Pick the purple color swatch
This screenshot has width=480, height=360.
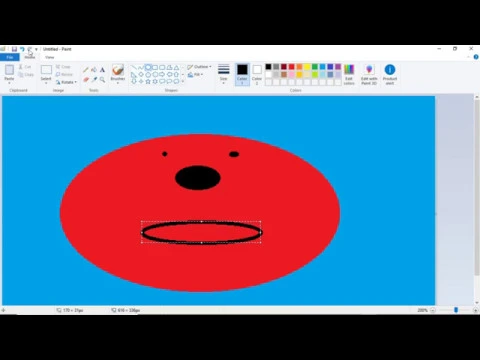click(x=338, y=67)
